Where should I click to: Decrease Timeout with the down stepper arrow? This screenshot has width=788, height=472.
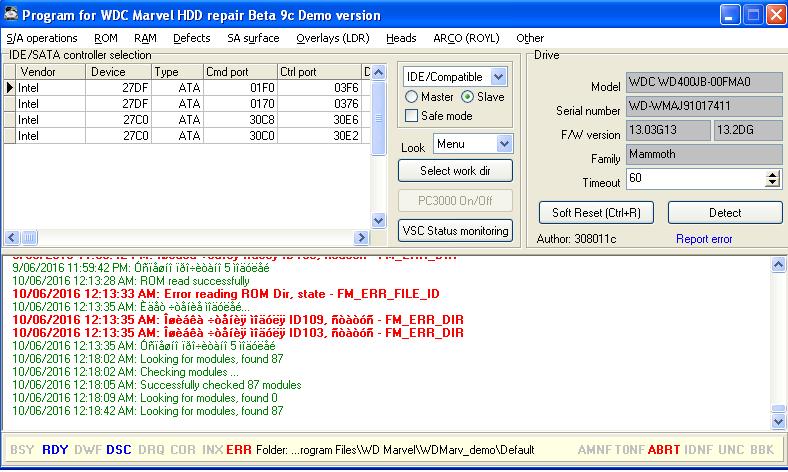coord(773,183)
